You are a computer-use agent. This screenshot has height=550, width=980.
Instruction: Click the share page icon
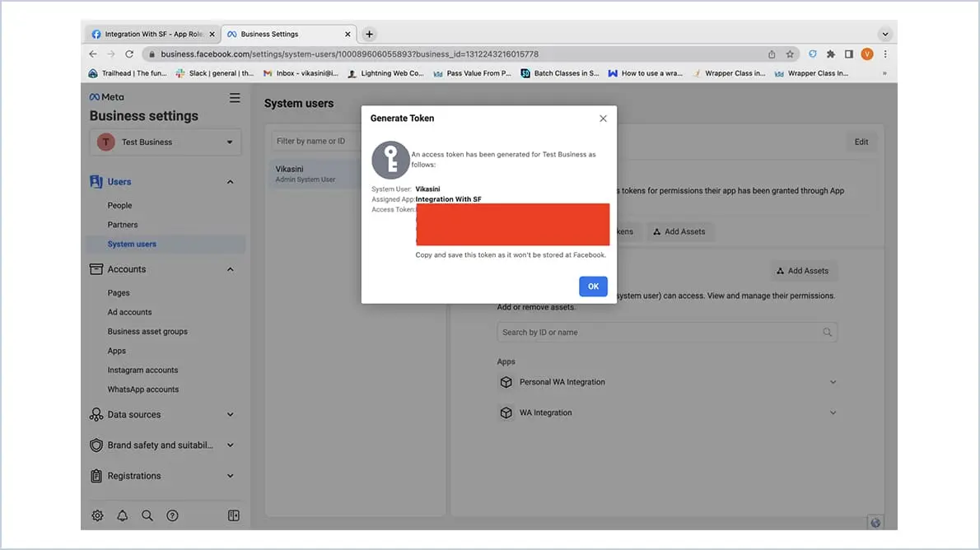coord(772,54)
